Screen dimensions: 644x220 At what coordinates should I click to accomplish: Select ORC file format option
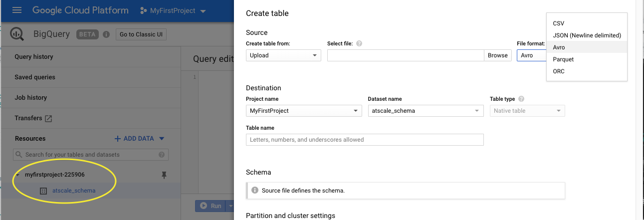[x=559, y=71]
